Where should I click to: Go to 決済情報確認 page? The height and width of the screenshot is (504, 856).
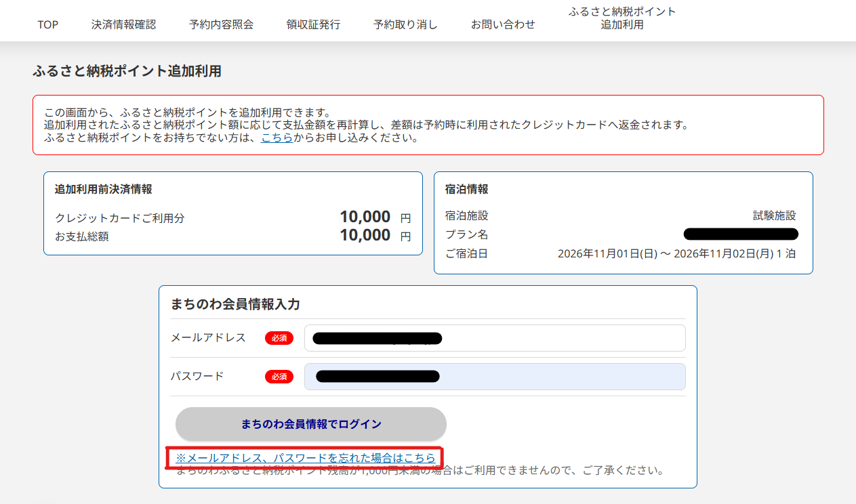point(124,24)
